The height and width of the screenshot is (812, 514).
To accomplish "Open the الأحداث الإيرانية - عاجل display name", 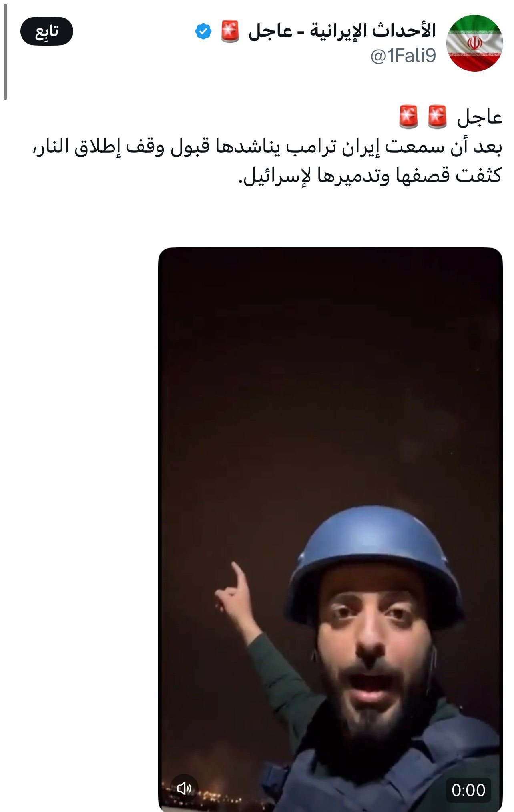I will (x=342, y=31).
